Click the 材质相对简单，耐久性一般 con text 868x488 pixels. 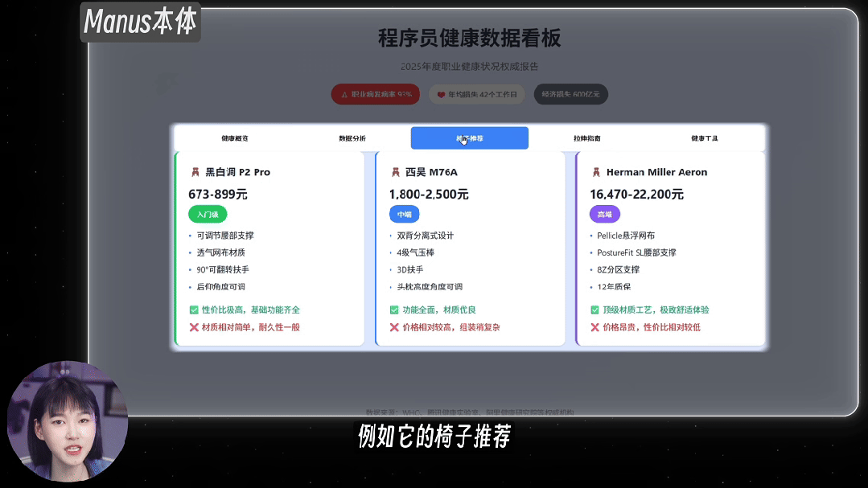[251, 327]
